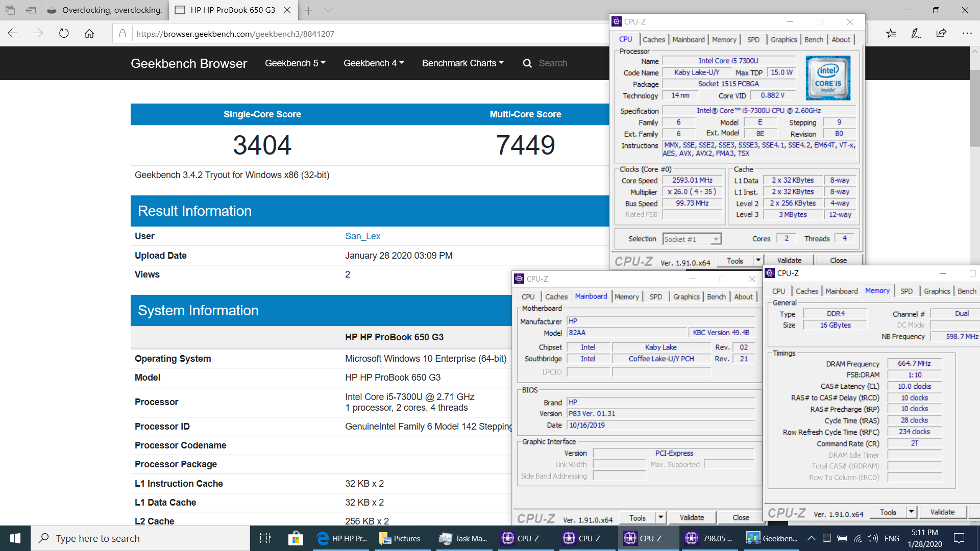Click the padlock site info icon

pos(122,34)
